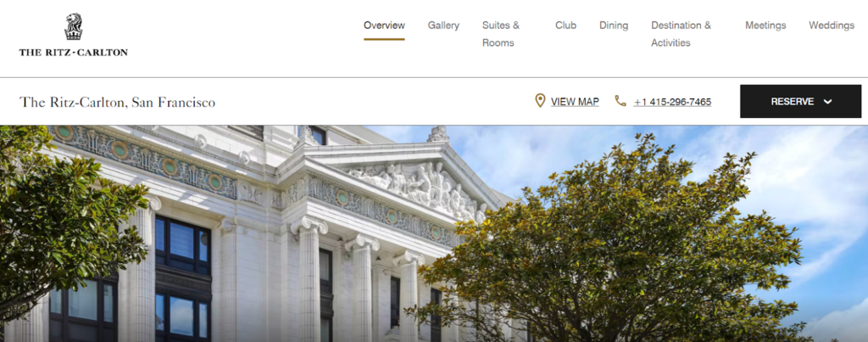Viewport: 868px width, 342px height.
Task: Click the gold underline beneath Overview
Action: 384,39
